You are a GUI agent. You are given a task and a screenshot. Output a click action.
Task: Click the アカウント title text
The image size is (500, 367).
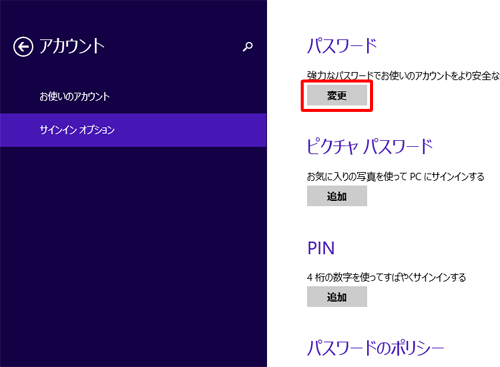coord(72,46)
